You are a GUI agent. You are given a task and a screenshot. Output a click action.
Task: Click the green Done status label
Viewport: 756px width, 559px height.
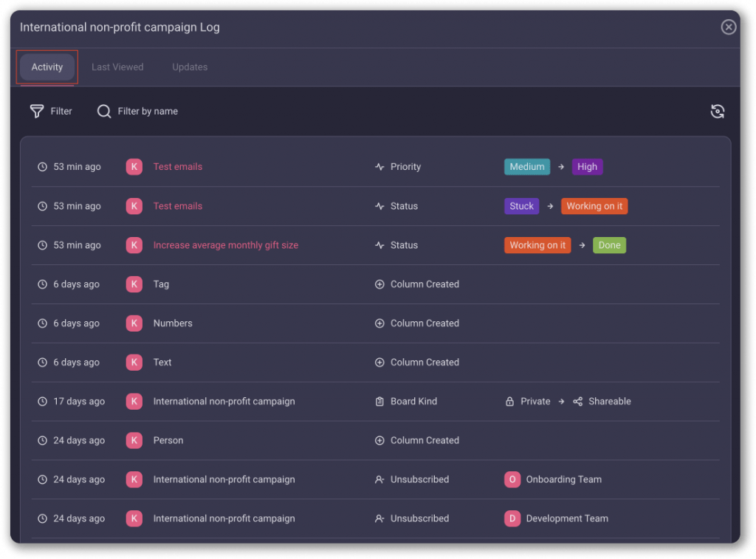[x=609, y=245]
